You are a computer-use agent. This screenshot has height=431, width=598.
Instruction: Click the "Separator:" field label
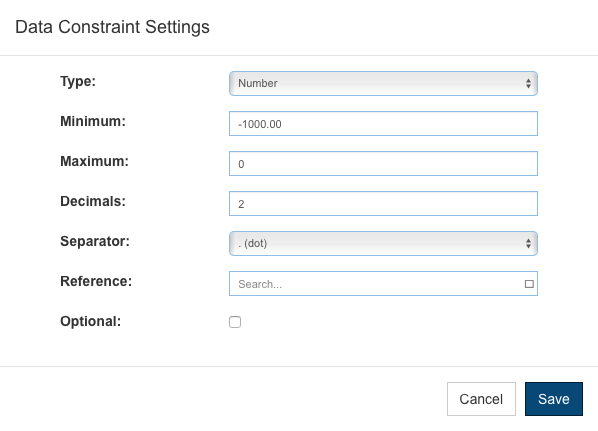[x=95, y=241]
